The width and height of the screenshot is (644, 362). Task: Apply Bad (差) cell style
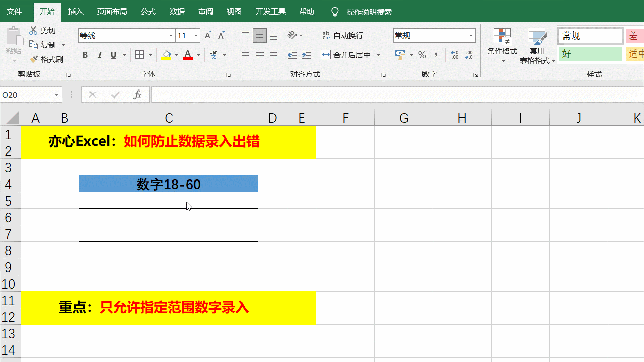coord(635,36)
